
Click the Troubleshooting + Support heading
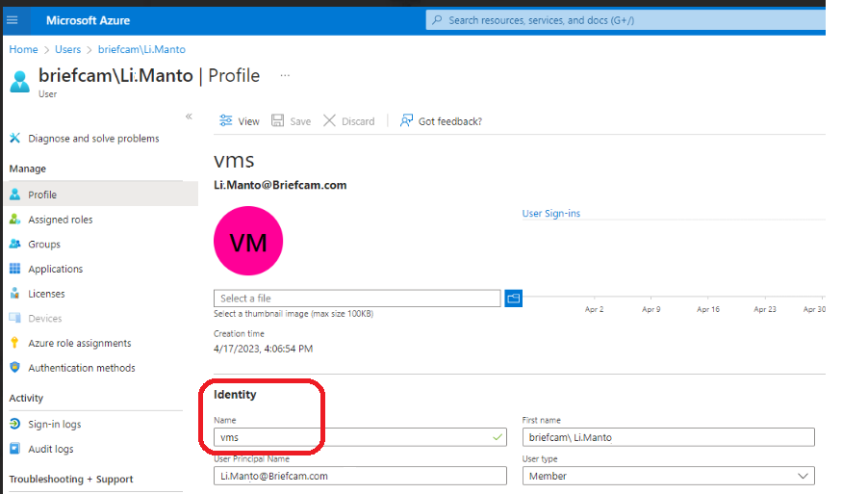click(x=71, y=479)
